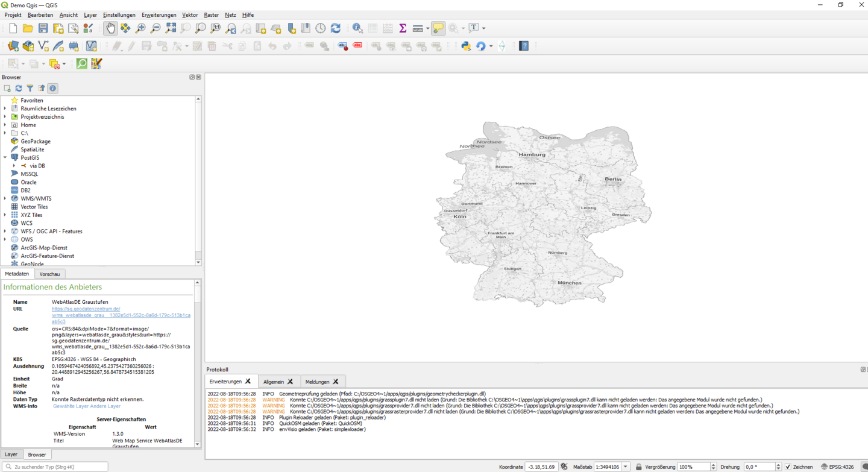Open the geodatenzentrum WMS URL link
The width and height of the screenshot is (868, 472).
pyautogui.click(x=121, y=315)
